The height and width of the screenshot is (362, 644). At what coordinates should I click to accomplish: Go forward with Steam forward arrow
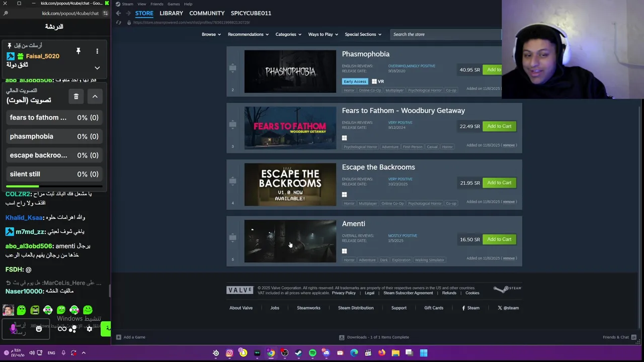tap(128, 13)
